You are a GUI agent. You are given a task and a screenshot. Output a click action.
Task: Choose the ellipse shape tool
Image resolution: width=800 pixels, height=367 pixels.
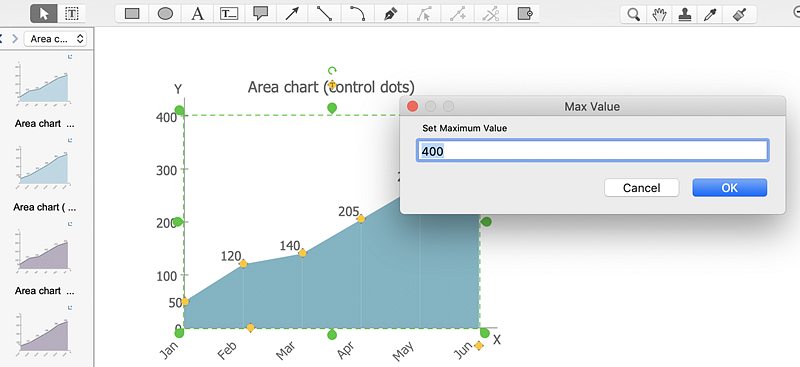[165, 14]
